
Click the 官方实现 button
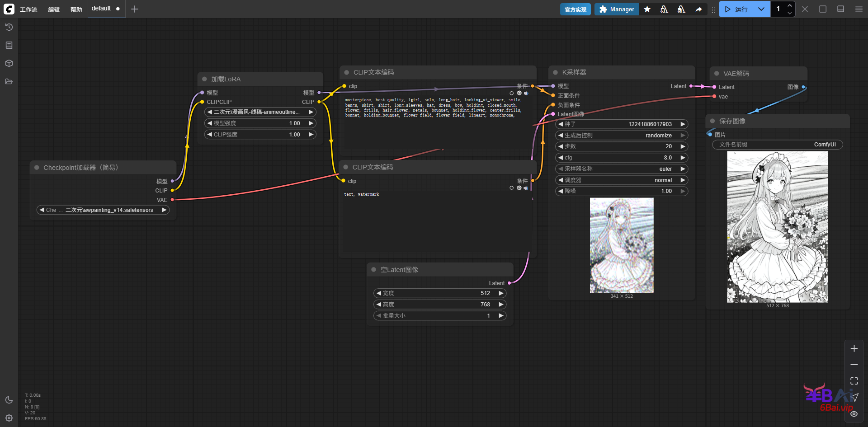pos(575,9)
